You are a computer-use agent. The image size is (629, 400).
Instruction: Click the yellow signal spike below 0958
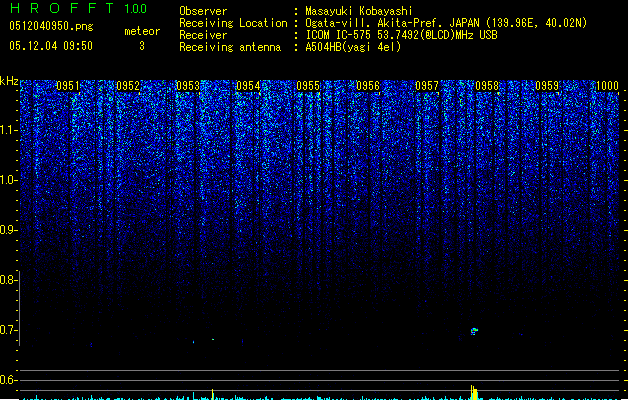pyautogui.click(x=474, y=392)
